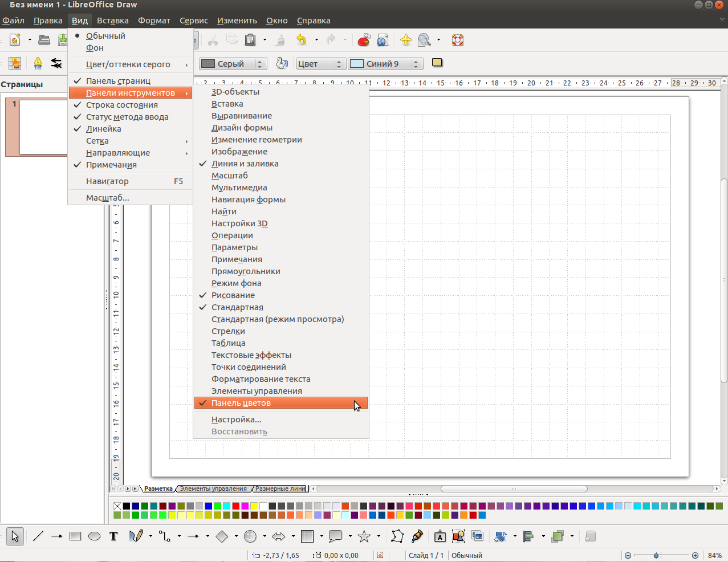Screen dimensions: 728x562
Task: Switch to Элементы управления layer tab
Action: click(213, 488)
